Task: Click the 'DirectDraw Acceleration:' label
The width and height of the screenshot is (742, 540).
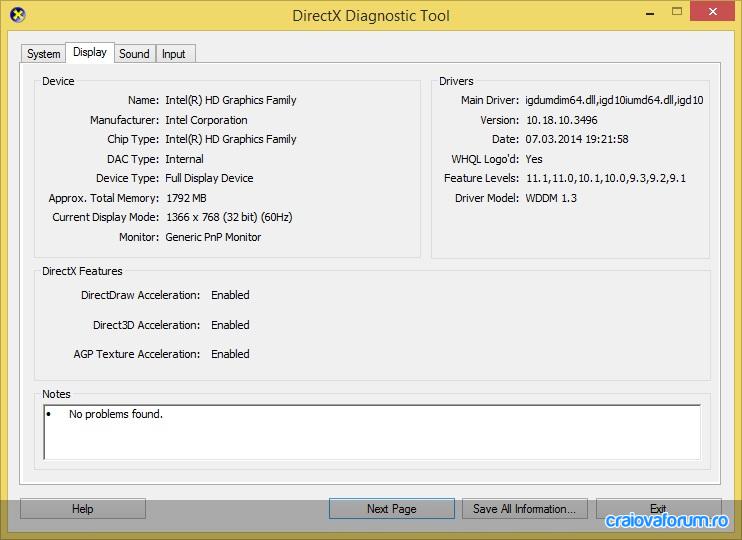Action: point(141,295)
